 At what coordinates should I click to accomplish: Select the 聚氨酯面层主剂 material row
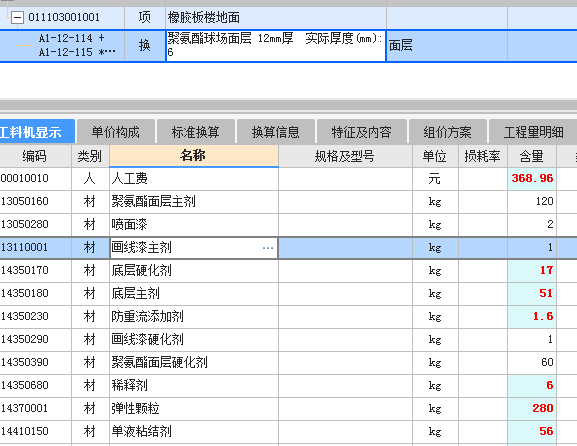tap(194, 202)
